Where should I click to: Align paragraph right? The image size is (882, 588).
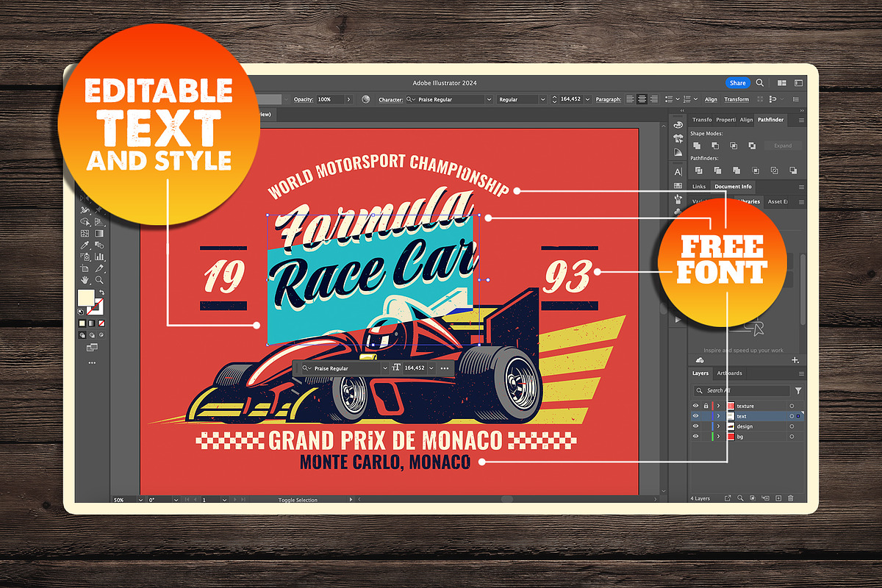[654, 99]
